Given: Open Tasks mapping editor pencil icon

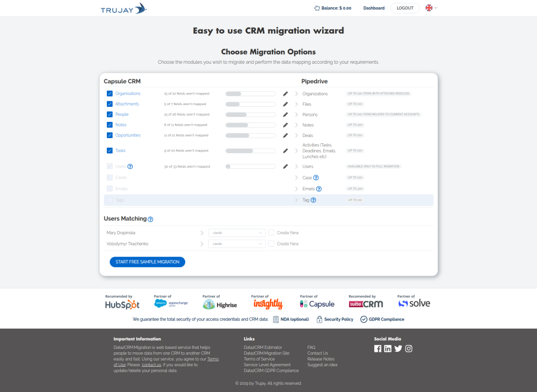Looking at the screenshot, I should (285, 150).
